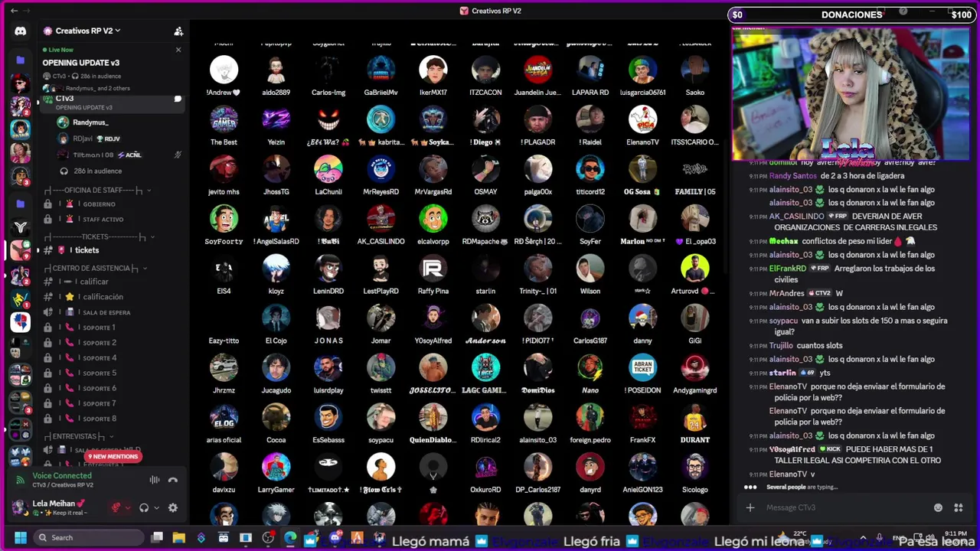Open audio output options arrow
The height and width of the screenshot is (551, 980).
pos(156,507)
